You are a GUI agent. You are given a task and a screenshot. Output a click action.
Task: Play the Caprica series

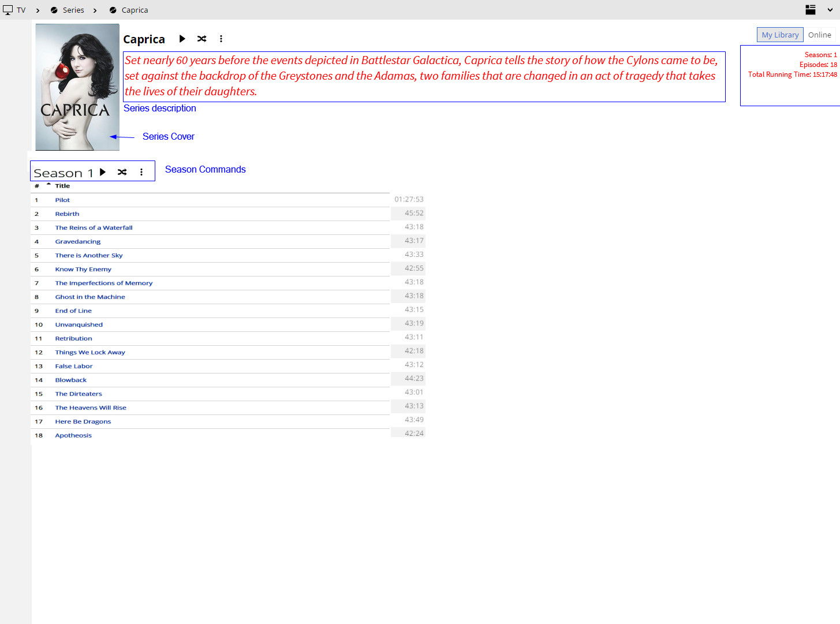182,39
